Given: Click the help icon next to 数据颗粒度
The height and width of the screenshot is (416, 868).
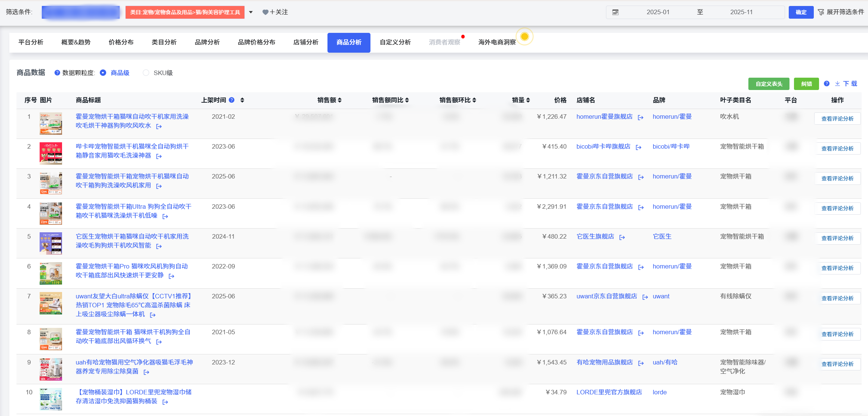Looking at the screenshot, I should (57, 72).
